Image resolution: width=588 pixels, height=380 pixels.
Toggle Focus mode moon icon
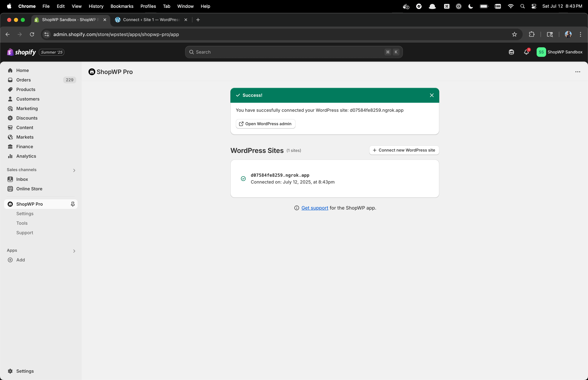(x=471, y=6)
